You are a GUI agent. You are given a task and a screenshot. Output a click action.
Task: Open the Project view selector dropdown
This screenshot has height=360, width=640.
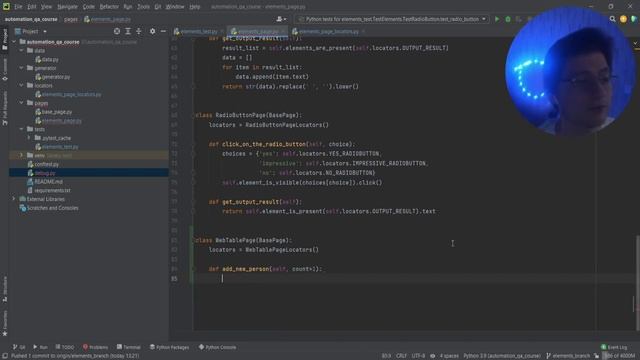31,31
